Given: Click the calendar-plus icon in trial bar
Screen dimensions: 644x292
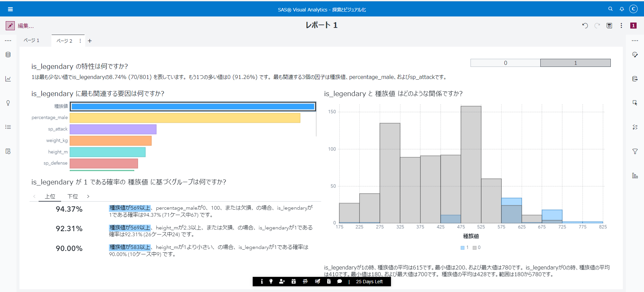Looking at the screenshot, I should click(294, 282).
